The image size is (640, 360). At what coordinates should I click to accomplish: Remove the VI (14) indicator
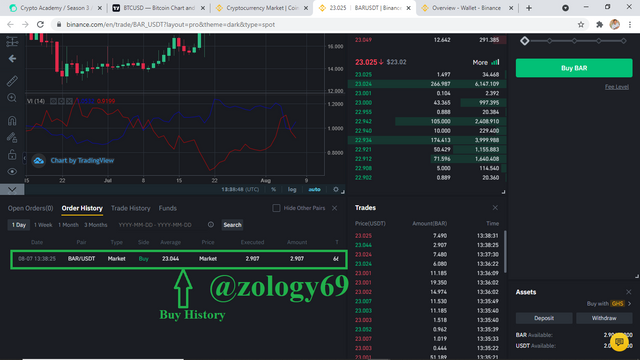[x=69, y=101]
